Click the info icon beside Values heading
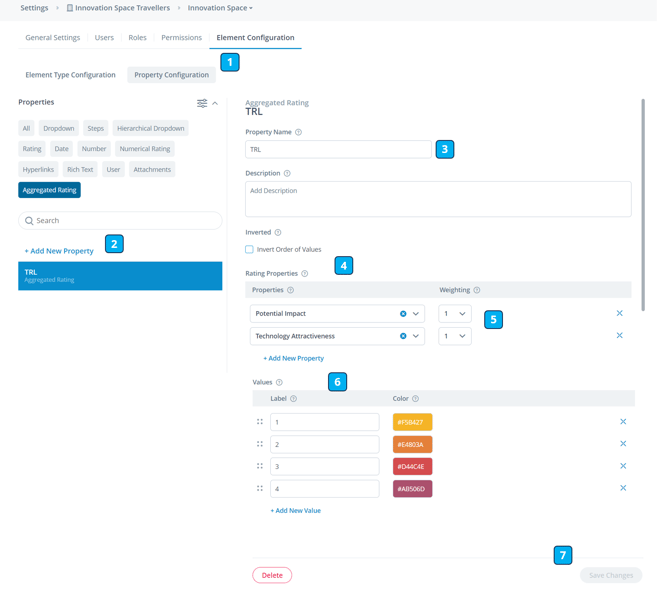Image resolution: width=670 pixels, height=599 pixels. (279, 382)
